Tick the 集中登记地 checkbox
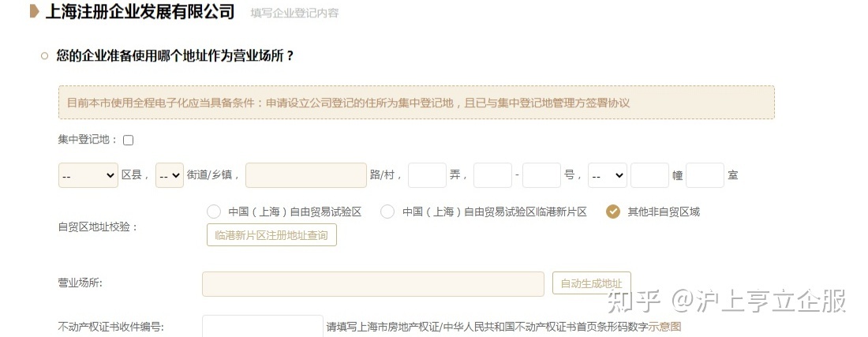Viewport: 868px width, 337px height. pyautogui.click(x=129, y=140)
